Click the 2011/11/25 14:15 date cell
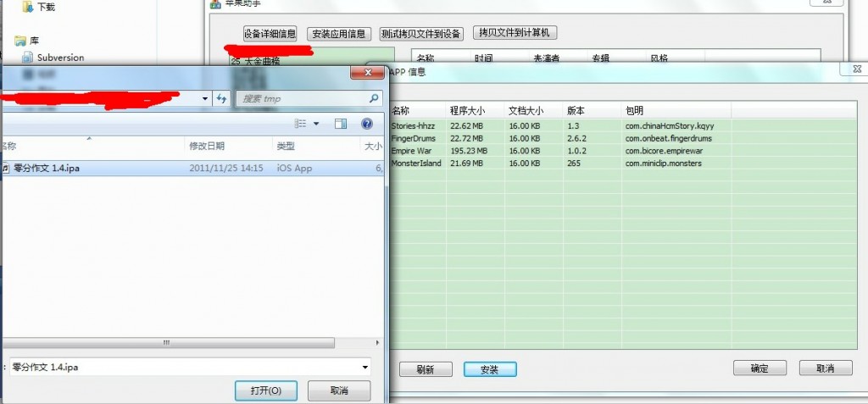 pos(225,169)
